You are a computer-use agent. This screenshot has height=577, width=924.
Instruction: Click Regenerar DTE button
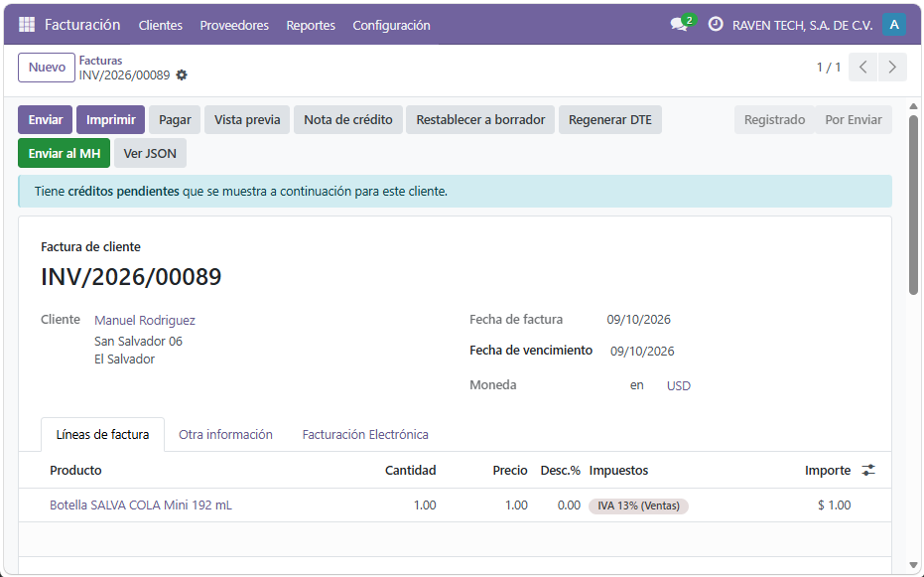point(610,119)
